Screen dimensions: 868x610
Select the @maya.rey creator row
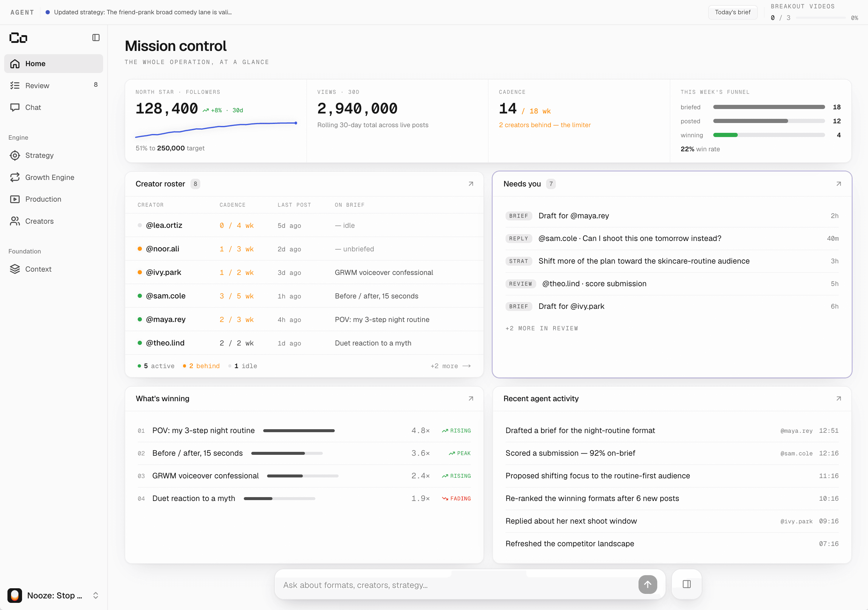pos(304,320)
